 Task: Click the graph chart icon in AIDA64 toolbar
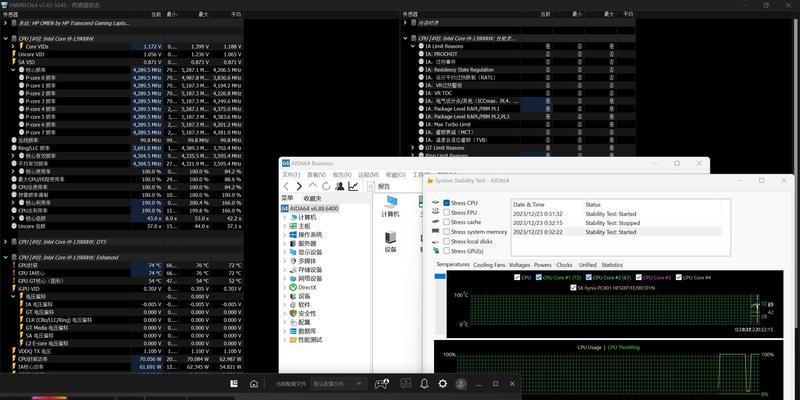coord(353,186)
